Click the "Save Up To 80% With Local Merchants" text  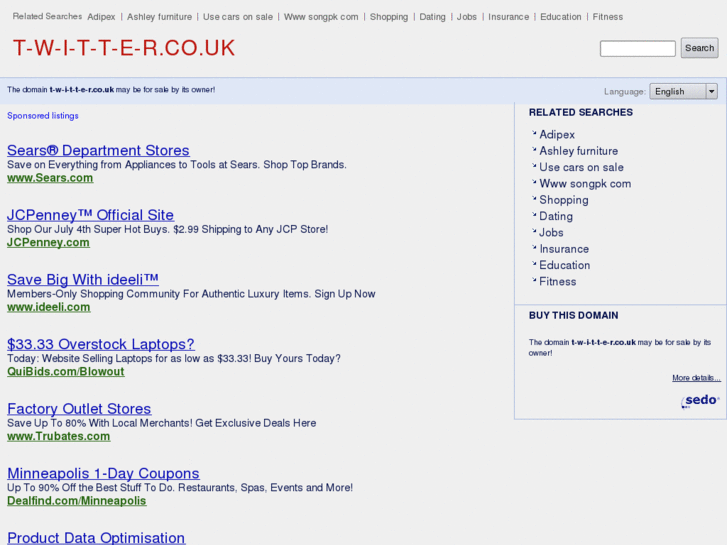coord(161,423)
